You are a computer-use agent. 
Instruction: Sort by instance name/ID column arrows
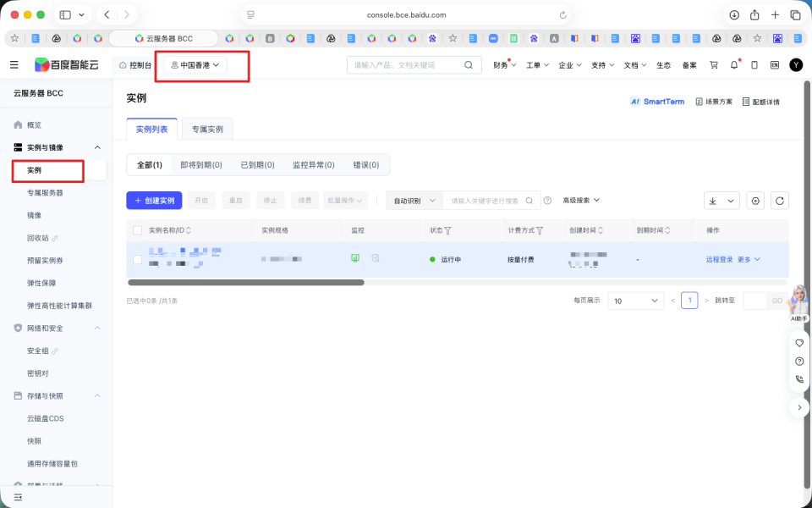tap(189, 230)
